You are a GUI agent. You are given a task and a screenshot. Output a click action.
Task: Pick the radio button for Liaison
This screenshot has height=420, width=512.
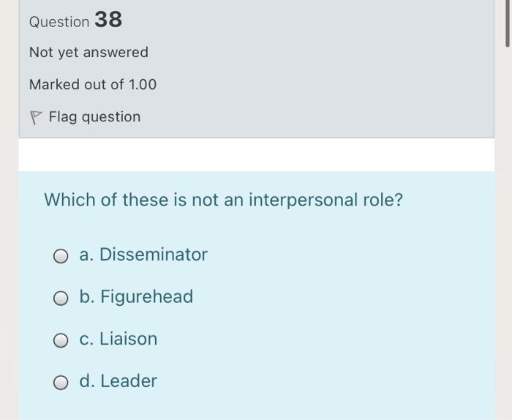coord(61,340)
